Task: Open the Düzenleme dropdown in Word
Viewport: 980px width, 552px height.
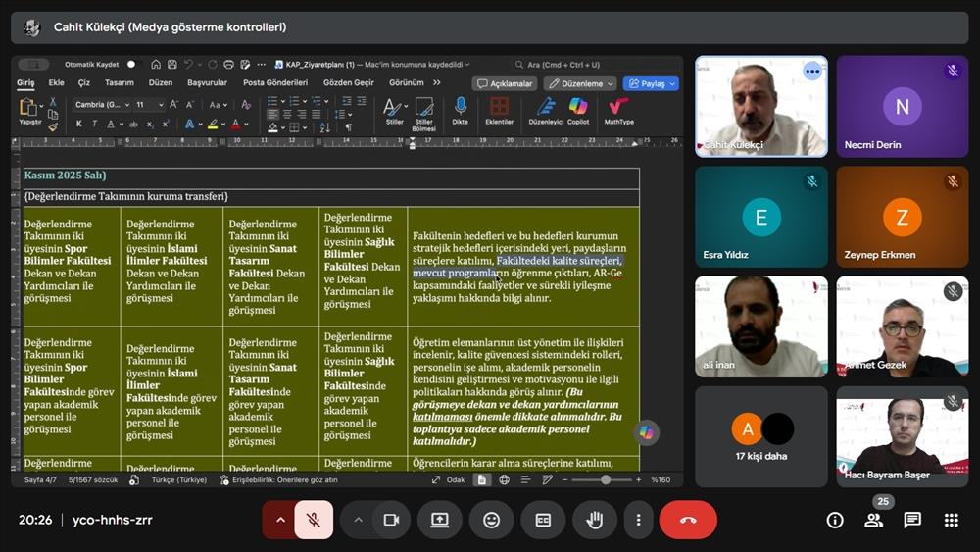Action: [580, 83]
